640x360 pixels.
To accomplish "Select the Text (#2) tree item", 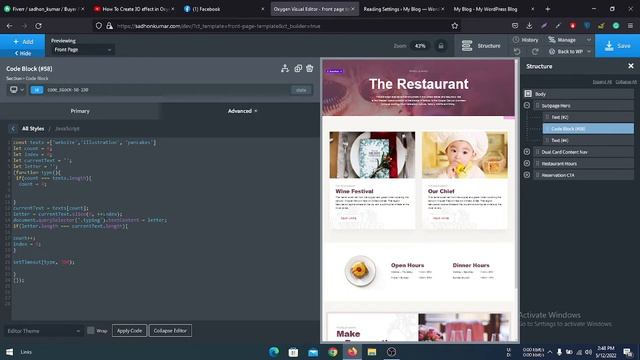I will click(588, 117).
